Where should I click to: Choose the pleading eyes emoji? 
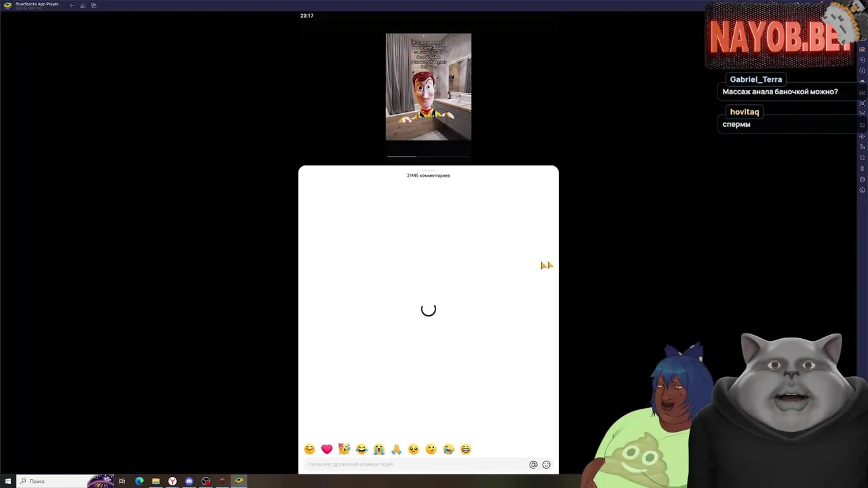tap(414, 449)
